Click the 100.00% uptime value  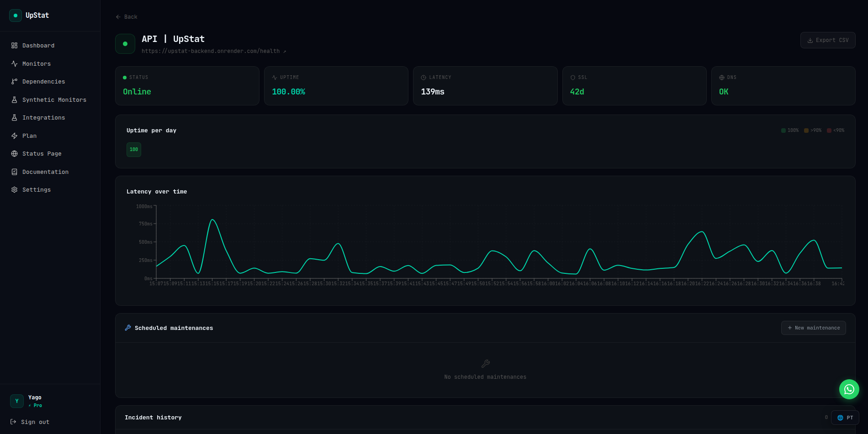pos(289,92)
